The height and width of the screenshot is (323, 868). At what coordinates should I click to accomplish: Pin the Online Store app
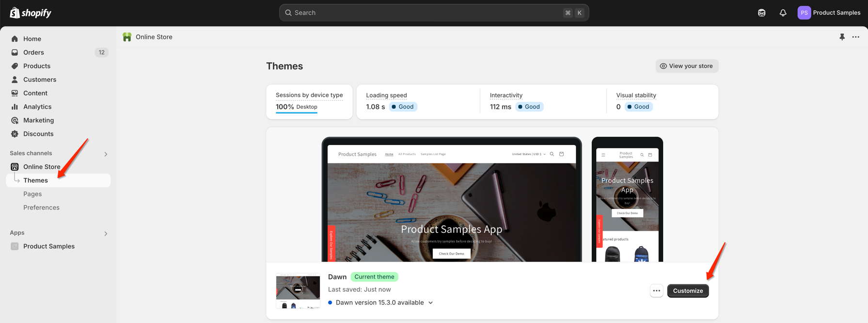(x=842, y=37)
